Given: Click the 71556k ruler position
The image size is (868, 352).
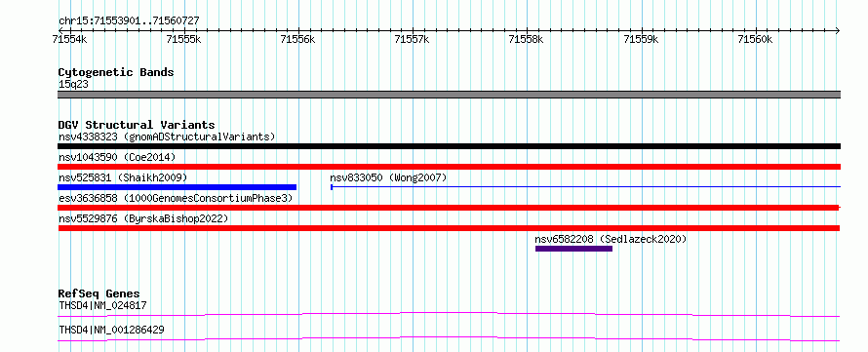Looking at the screenshot, I should point(297,40).
